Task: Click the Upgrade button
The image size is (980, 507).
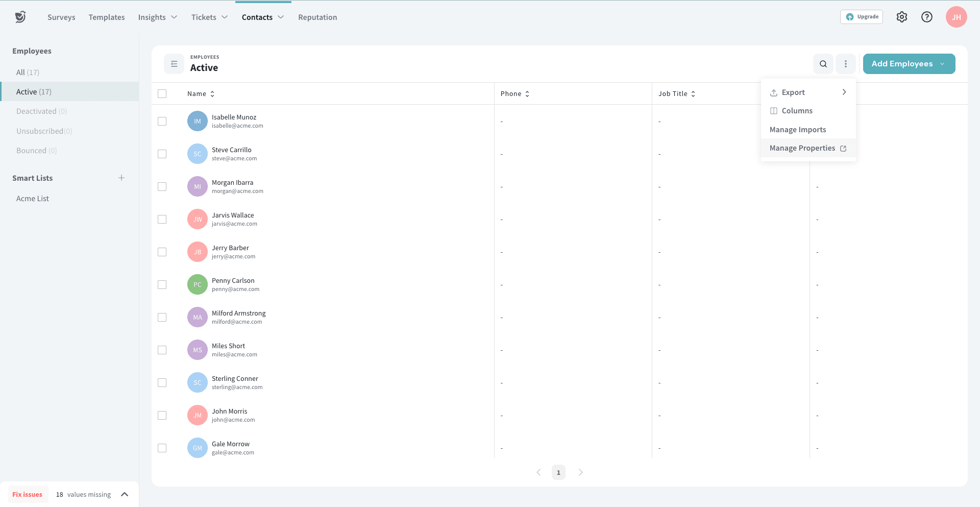Action: click(x=862, y=17)
